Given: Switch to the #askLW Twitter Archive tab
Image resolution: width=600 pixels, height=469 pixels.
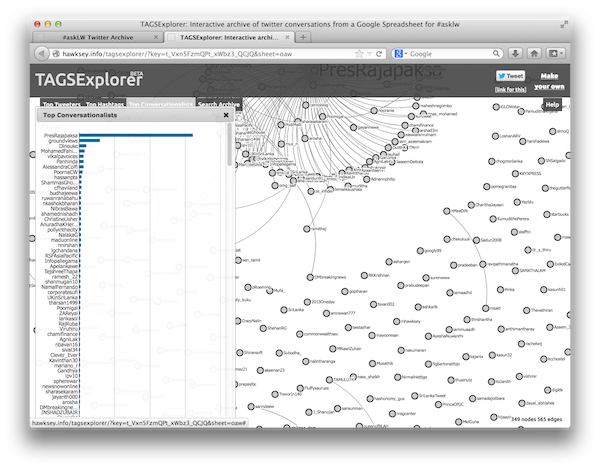Looking at the screenshot, I should coord(98,37).
